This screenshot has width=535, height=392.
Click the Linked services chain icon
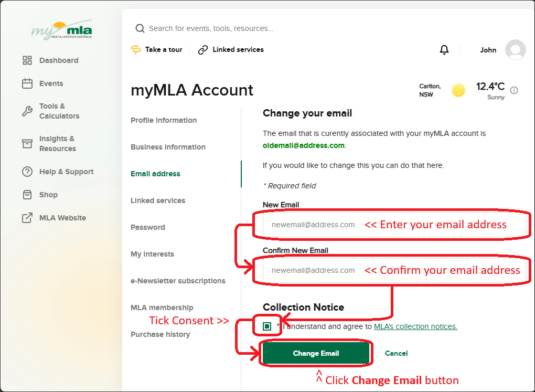[x=203, y=50]
